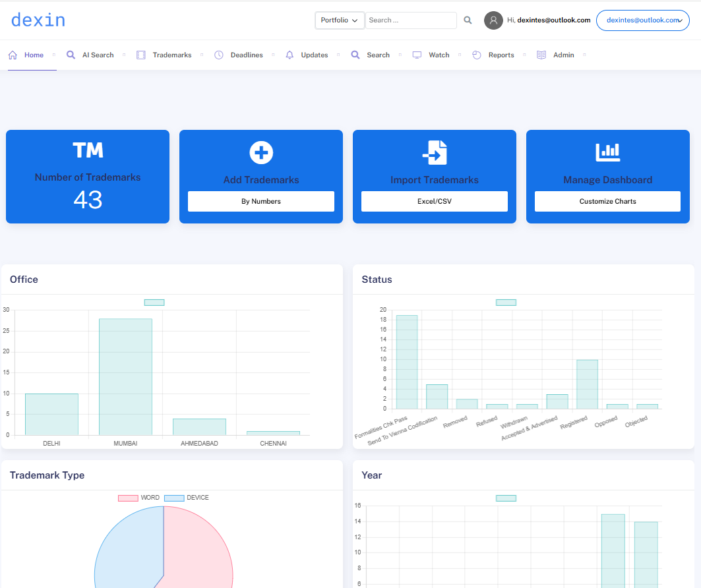Open the dexintes@outlook.com account dropdown
The height and width of the screenshot is (588, 701).
click(643, 20)
